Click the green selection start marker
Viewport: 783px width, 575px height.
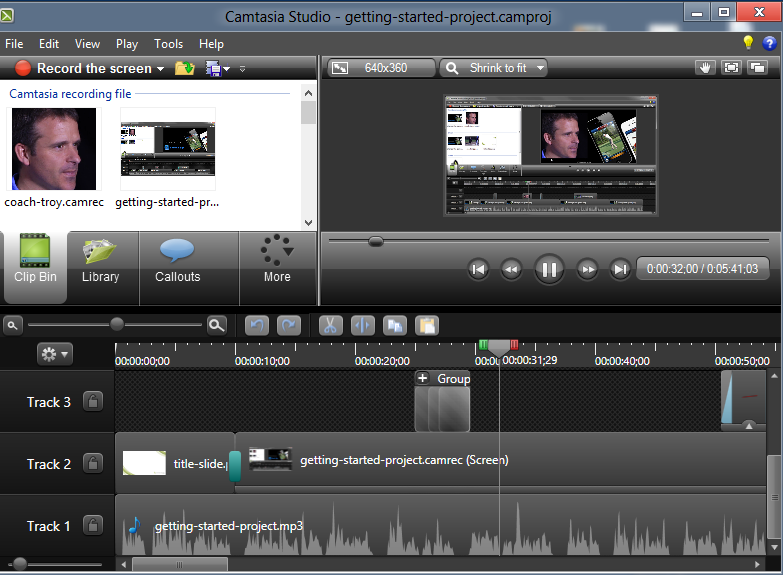pyautogui.click(x=483, y=344)
